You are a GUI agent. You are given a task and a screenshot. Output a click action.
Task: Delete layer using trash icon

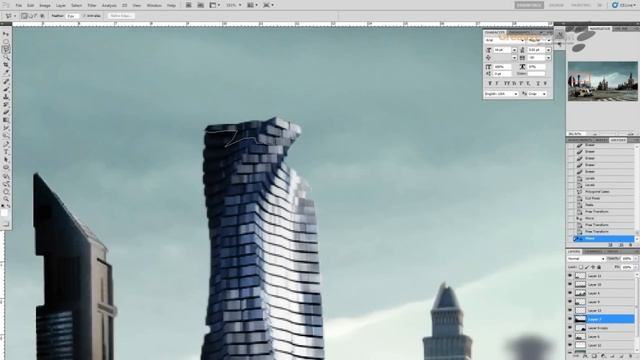tap(630, 356)
